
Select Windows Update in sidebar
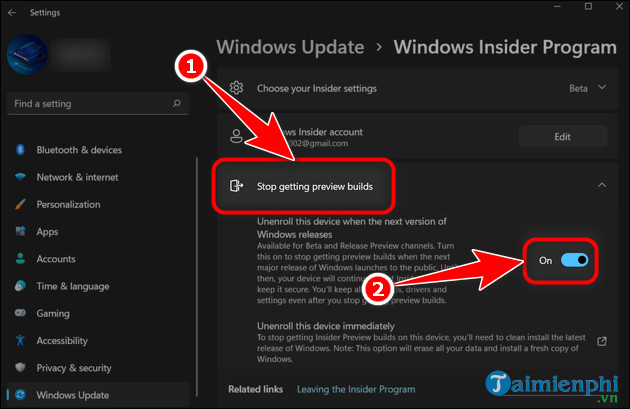click(x=98, y=395)
